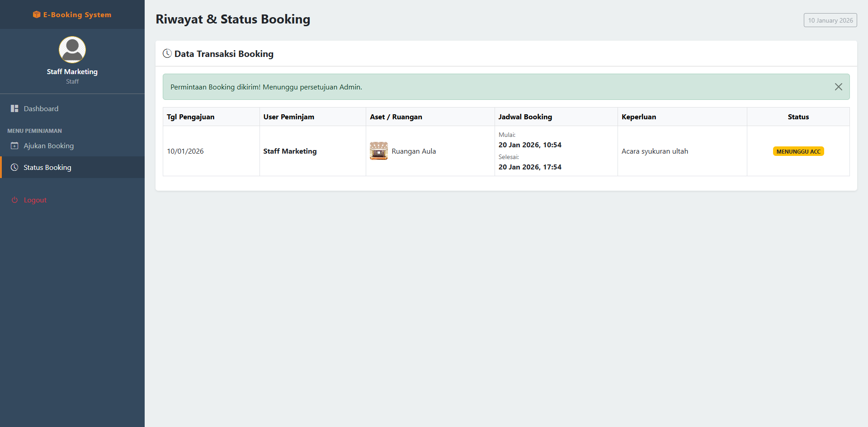Open Ajukan Booking via its calendar icon

pos(14,145)
